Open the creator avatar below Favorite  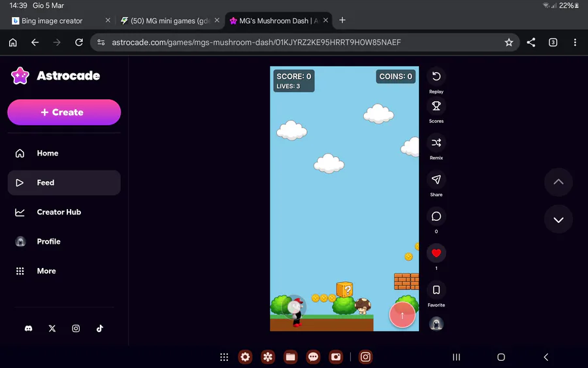tap(436, 324)
